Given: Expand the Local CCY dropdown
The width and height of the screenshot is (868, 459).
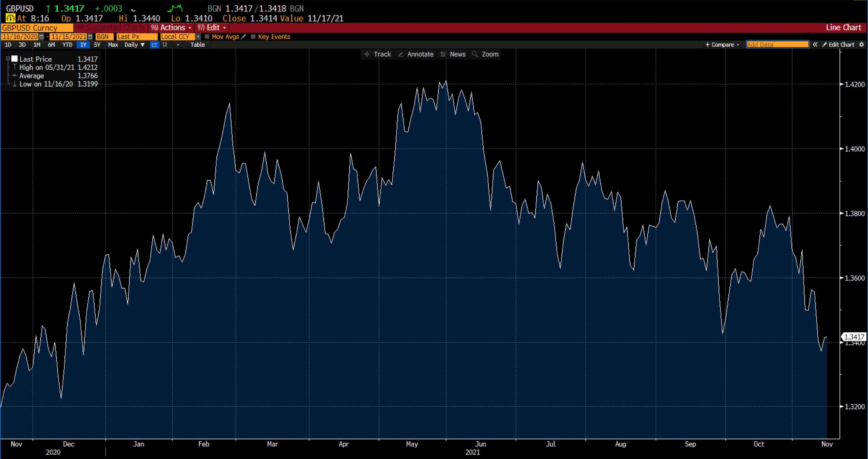Looking at the screenshot, I should tap(198, 37).
